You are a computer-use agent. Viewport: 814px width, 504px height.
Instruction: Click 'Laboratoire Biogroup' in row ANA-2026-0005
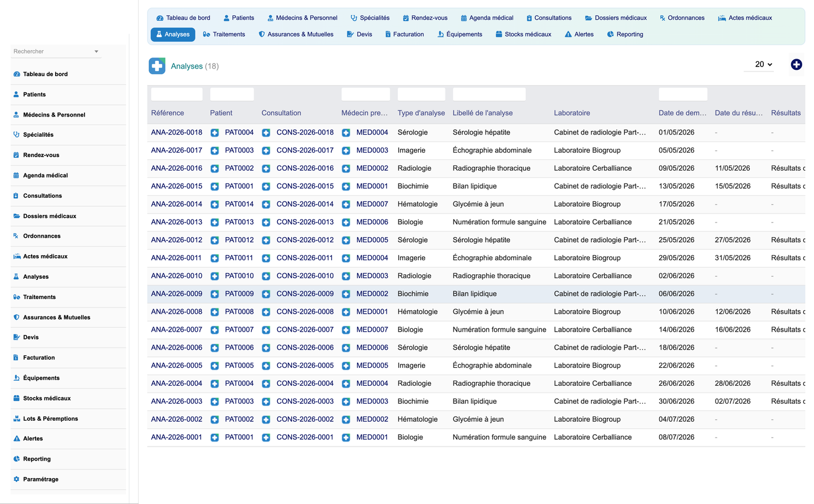pos(587,365)
